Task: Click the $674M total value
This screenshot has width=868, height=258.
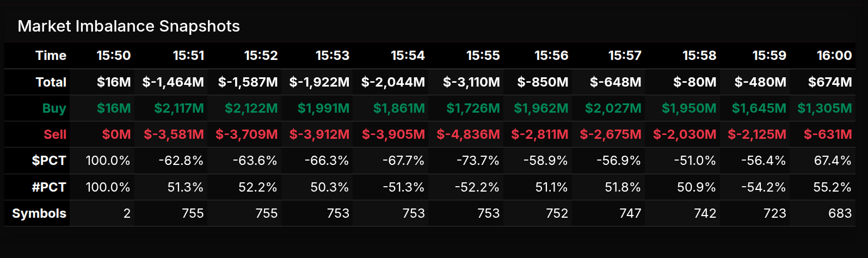Action: (830, 82)
